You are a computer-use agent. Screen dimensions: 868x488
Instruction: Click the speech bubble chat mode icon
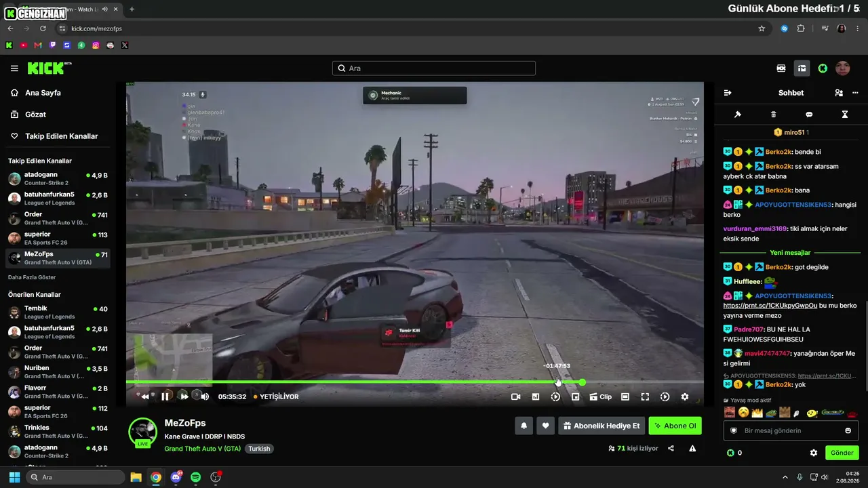(x=809, y=115)
